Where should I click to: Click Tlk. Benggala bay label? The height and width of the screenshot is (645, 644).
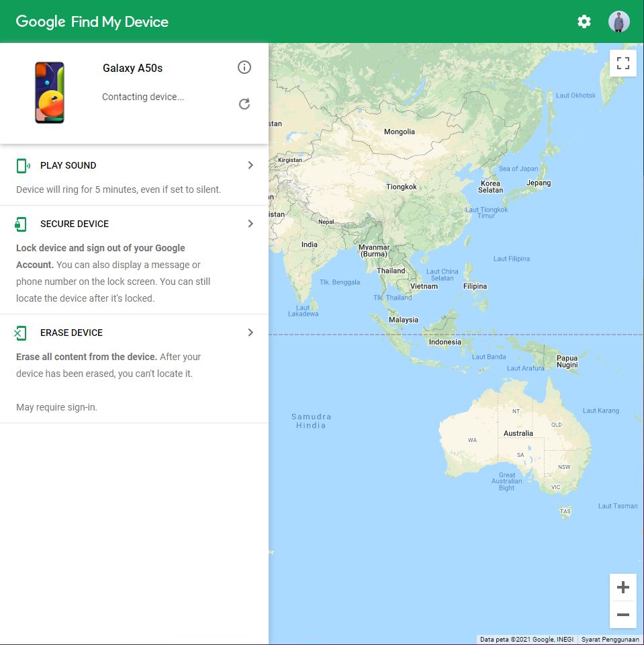340,282
